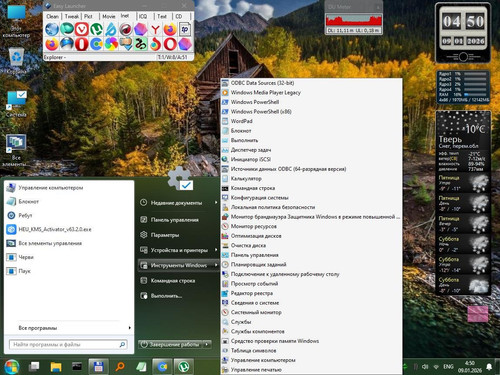Viewport: 500px width, 375px height.
Task: Open the command prompt taskbar icon
Action: pyautogui.click(x=77, y=367)
